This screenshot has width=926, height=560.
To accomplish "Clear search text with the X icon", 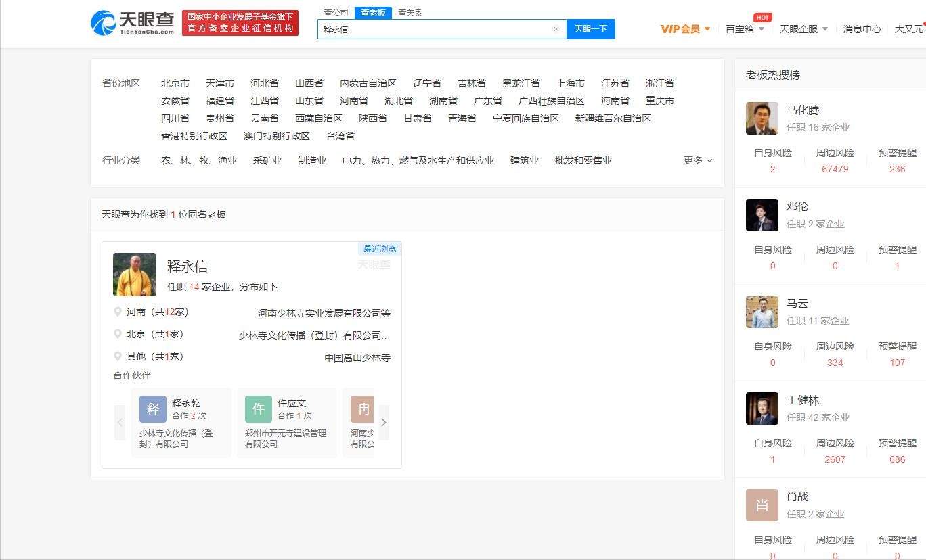I will point(556,29).
